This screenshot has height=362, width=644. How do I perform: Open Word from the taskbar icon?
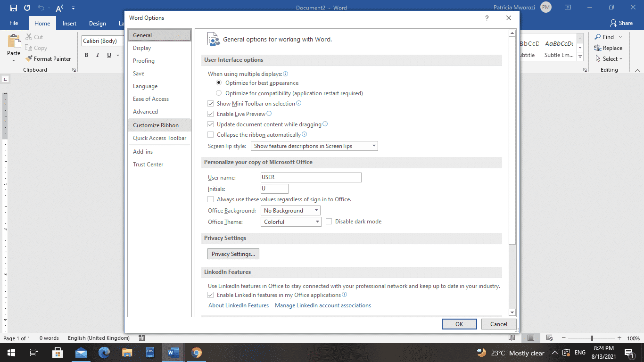pos(173,353)
